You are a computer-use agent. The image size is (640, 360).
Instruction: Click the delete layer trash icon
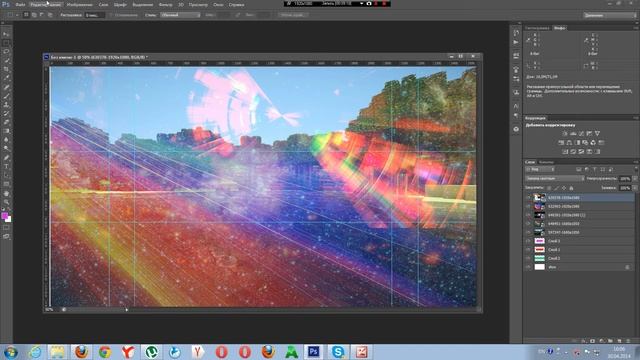click(x=629, y=340)
